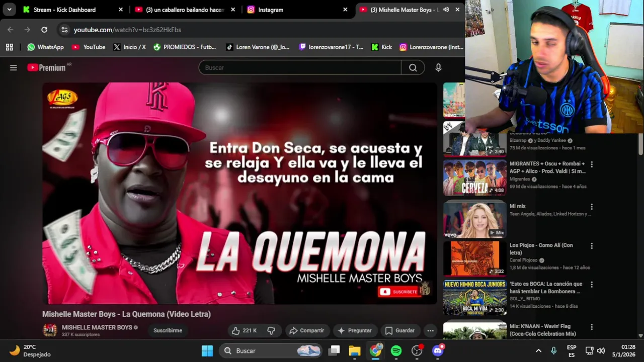Image resolution: width=644 pixels, height=362 pixels.
Task: Open the system tray microphone icon
Action: [554, 350]
